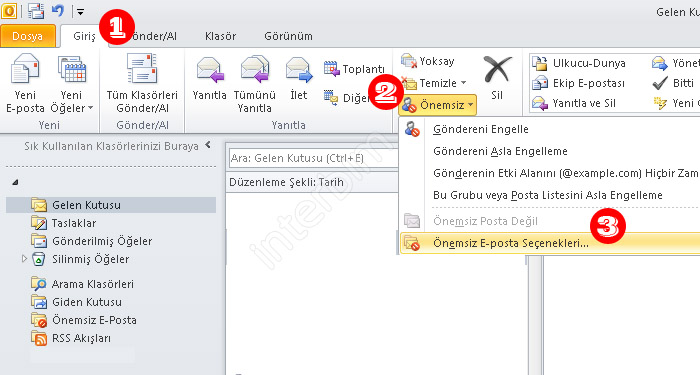700x375 pixels.
Task: Create a new email with Yeni E-posta
Action: pos(25,83)
